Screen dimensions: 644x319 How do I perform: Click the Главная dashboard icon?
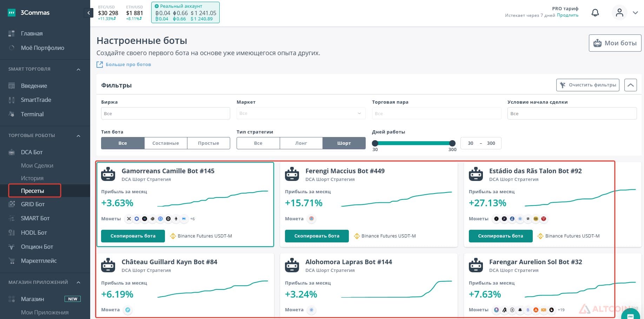coord(12,34)
